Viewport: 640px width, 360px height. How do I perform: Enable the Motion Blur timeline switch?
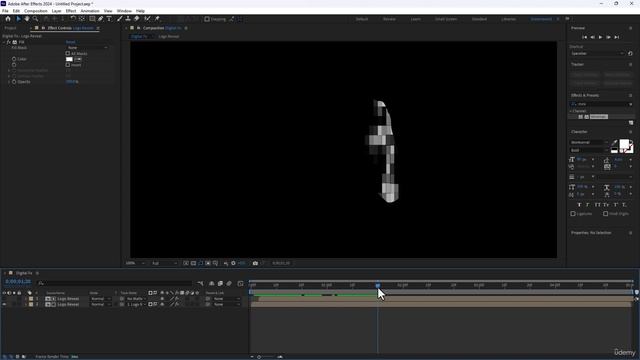(x=229, y=283)
